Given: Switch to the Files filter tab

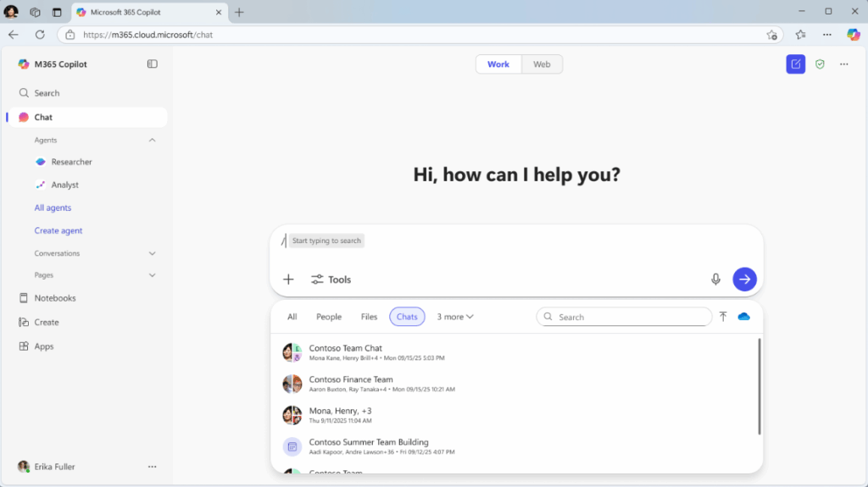Looking at the screenshot, I should pyautogui.click(x=369, y=317).
